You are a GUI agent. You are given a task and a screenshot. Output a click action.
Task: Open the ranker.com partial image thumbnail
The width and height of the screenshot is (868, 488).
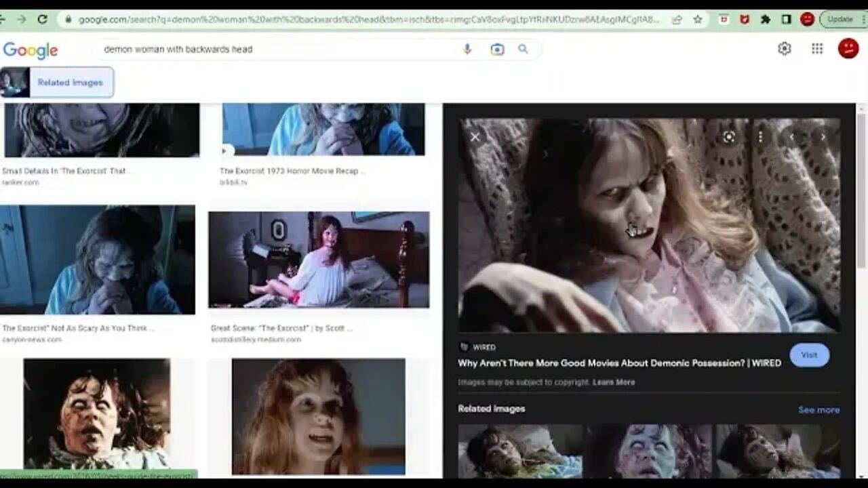coord(102,130)
